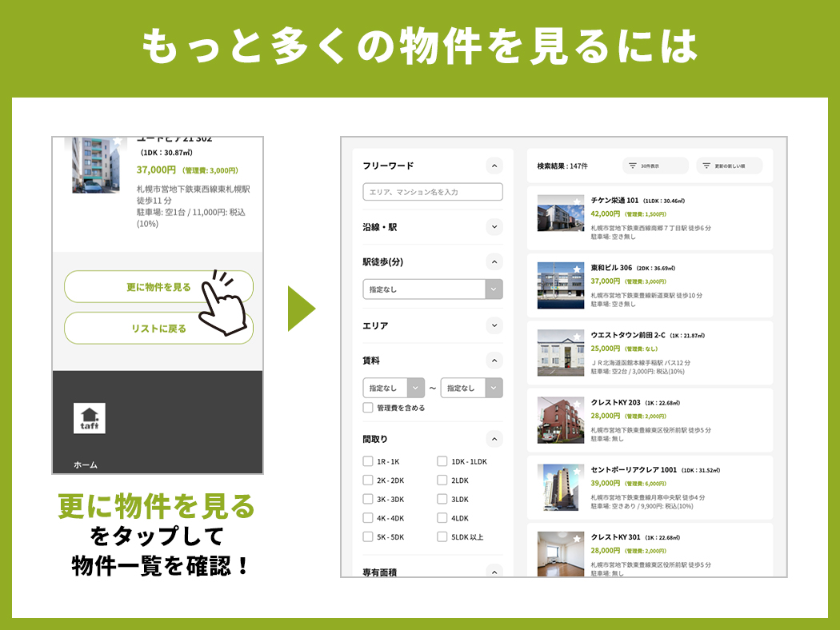The image size is (840, 630).
Task: Open the ホーム footer link
Action: coord(86,465)
